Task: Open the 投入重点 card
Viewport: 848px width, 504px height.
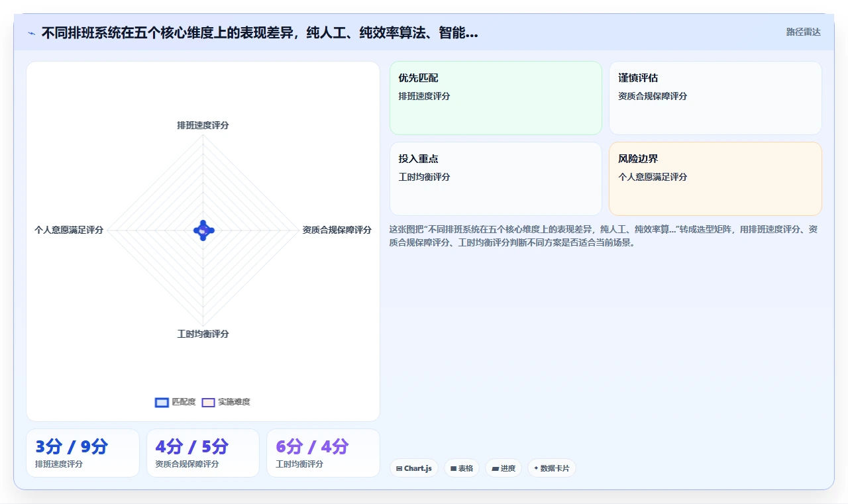Action: (x=496, y=179)
